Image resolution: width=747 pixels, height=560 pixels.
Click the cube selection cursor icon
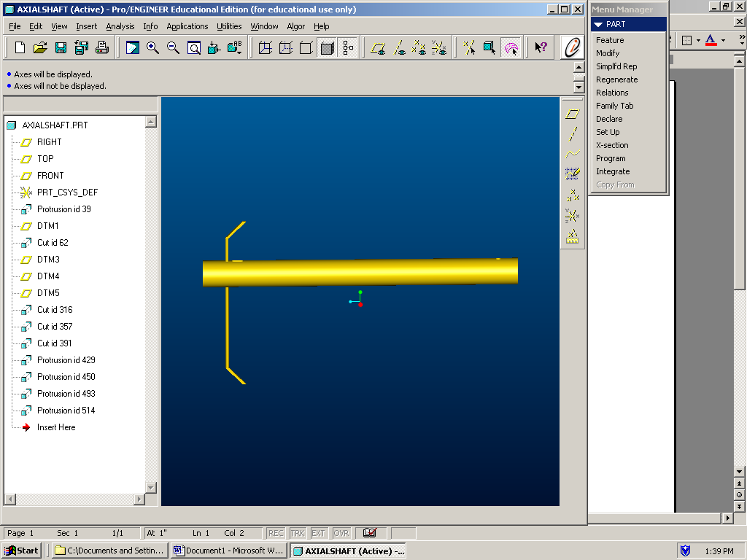point(489,47)
